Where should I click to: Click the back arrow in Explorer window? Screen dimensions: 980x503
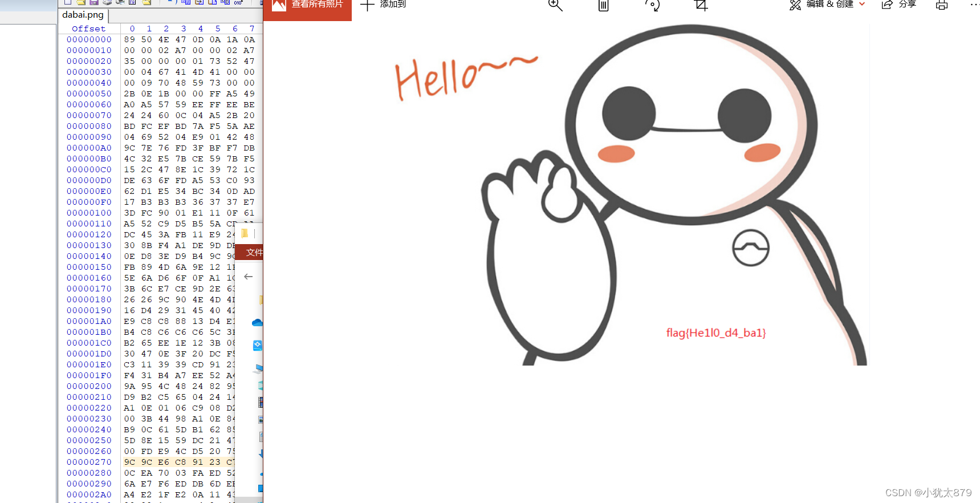[x=249, y=277]
